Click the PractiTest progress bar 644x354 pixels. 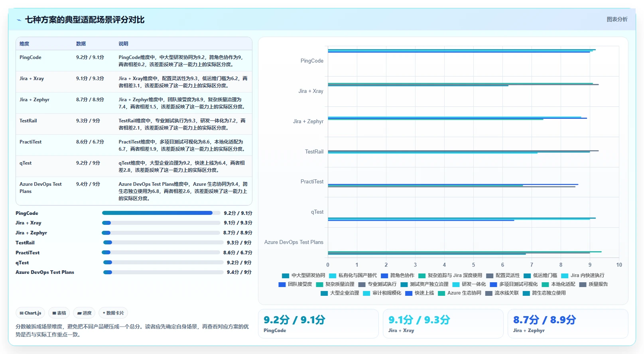(161, 252)
